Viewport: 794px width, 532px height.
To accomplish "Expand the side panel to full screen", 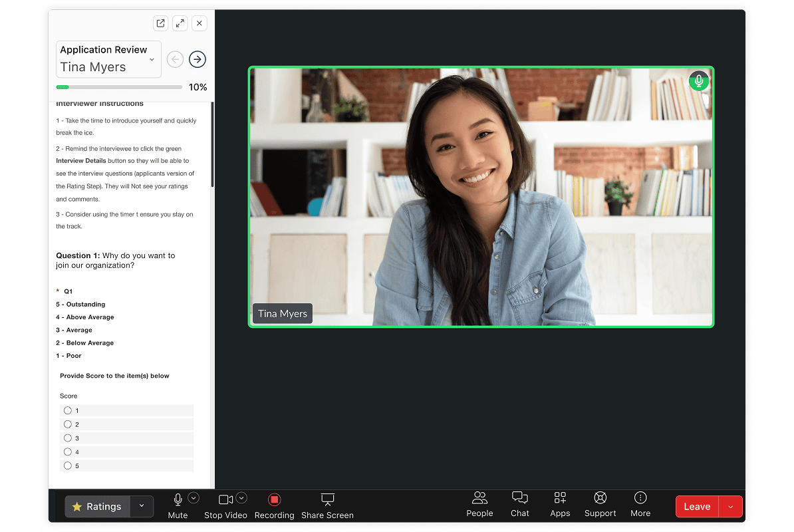I will (x=180, y=23).
